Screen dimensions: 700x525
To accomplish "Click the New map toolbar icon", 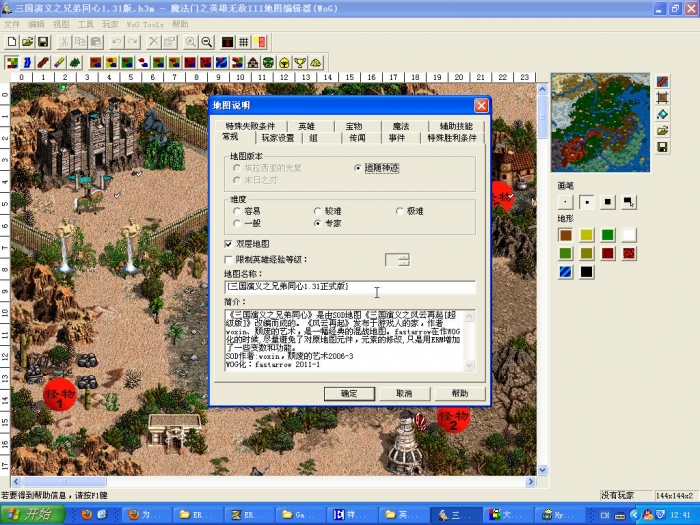I will tap(12, 42).
